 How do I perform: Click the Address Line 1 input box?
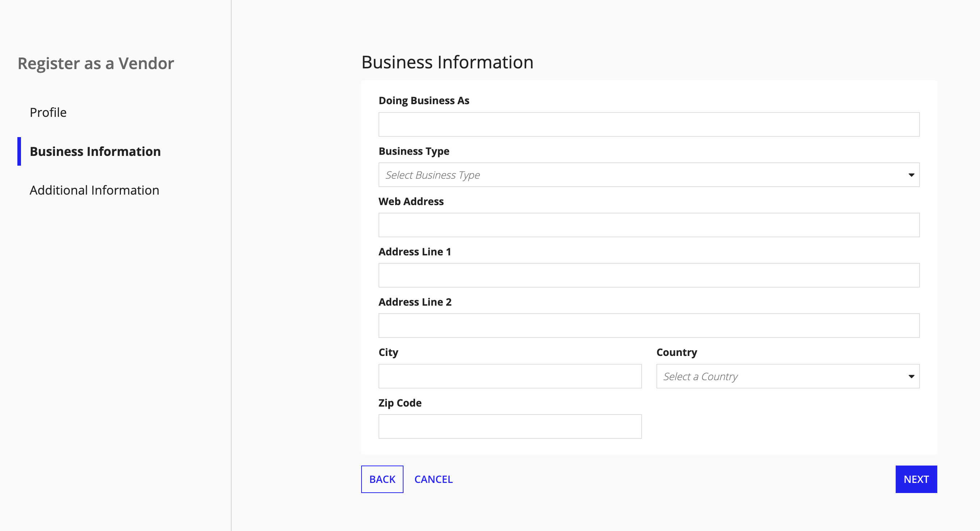647,275
